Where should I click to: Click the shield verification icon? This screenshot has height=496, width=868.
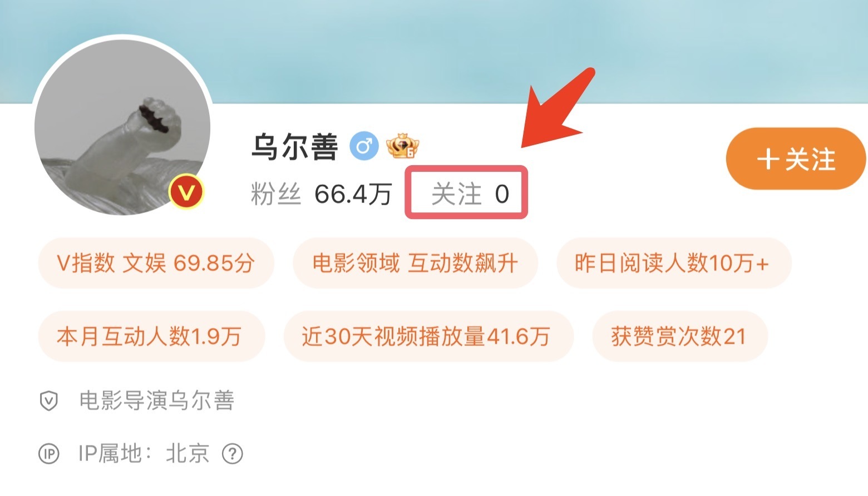click(x=49, y=400)
